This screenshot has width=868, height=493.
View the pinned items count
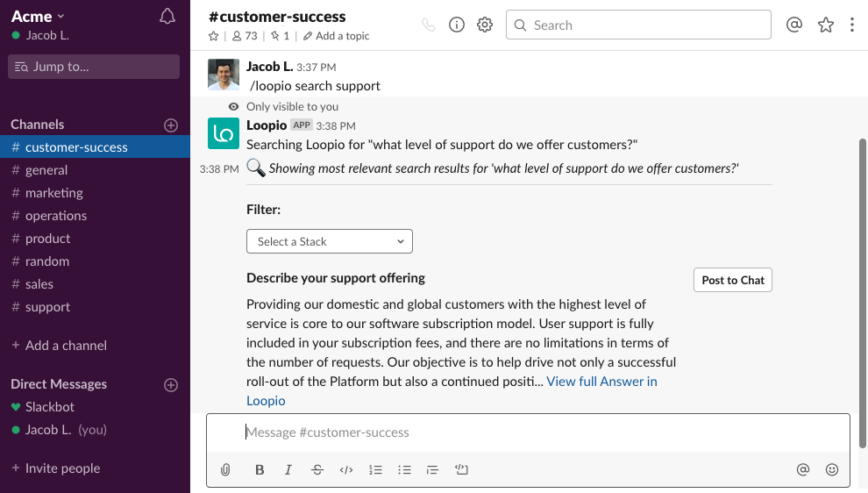[x=280, y=36]
